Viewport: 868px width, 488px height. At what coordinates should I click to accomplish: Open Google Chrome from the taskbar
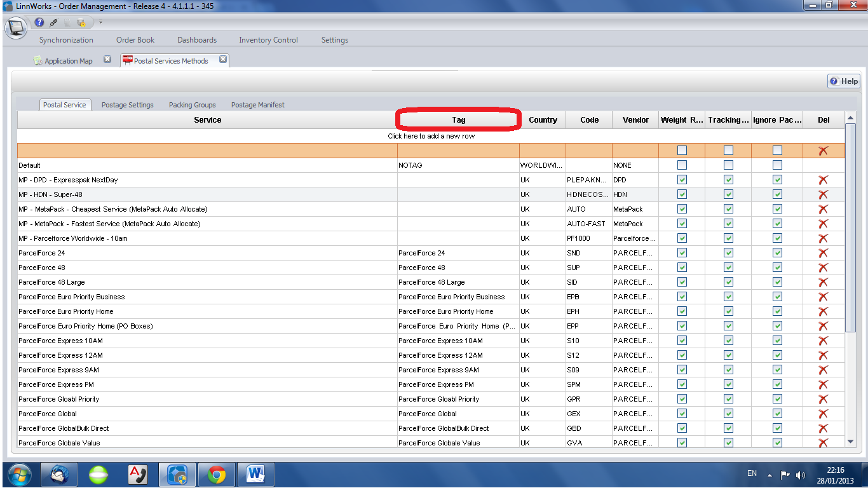(217, 475)
